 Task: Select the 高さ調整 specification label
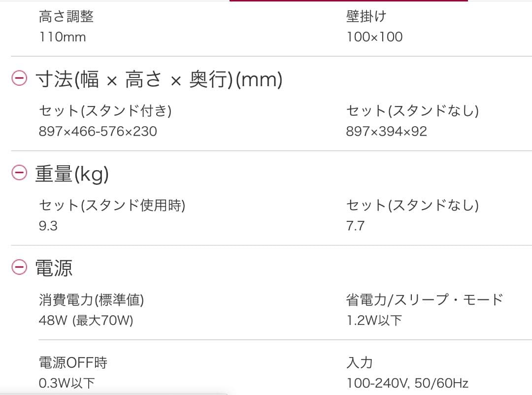67,16
